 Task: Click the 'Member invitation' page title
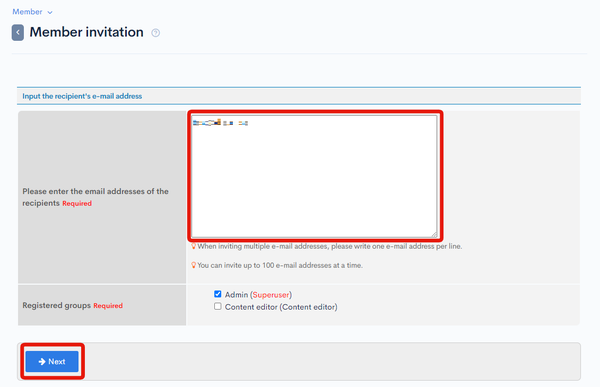(x=86, y=32)
